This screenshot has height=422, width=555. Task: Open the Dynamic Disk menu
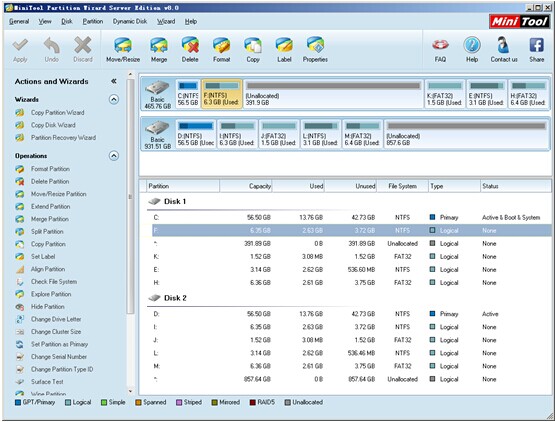130,22
